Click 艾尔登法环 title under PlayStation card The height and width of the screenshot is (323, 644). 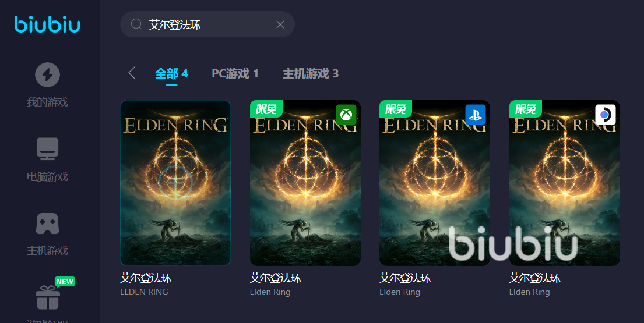405,278
